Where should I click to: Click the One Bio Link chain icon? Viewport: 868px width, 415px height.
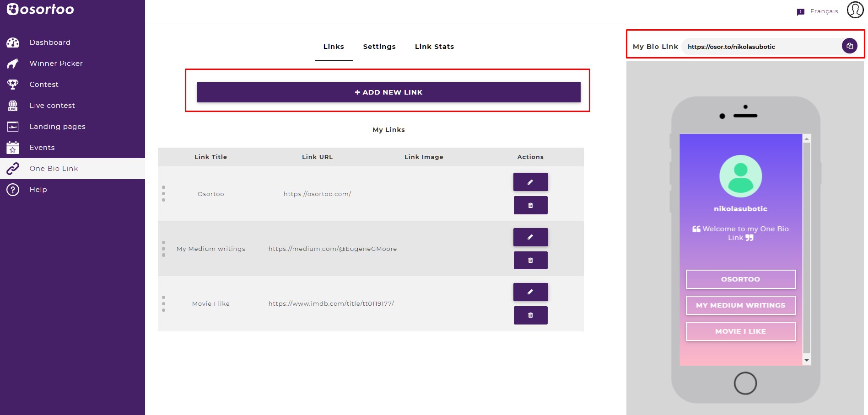13,169
